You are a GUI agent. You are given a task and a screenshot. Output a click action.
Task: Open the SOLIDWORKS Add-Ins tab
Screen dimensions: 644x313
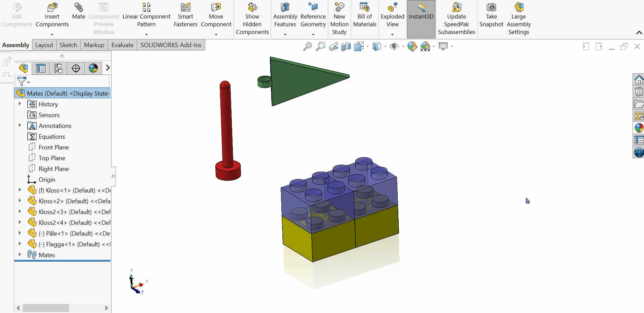(171, 45)
